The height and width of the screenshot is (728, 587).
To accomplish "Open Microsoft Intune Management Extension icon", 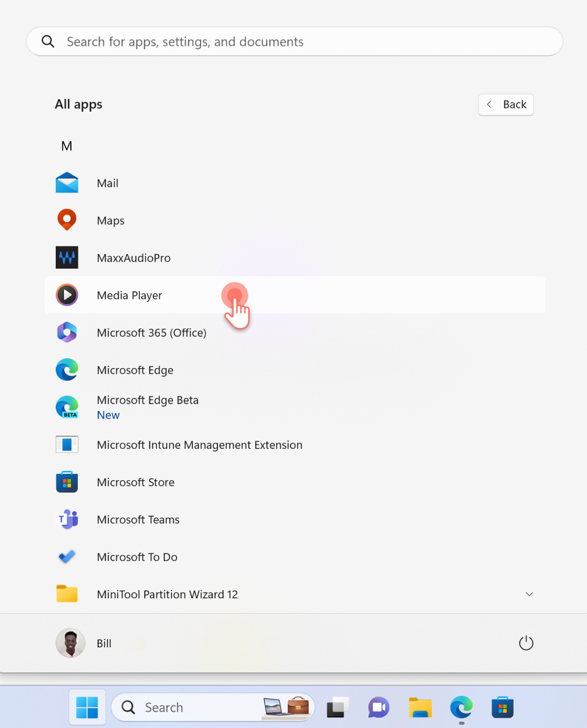I will 67,445.
